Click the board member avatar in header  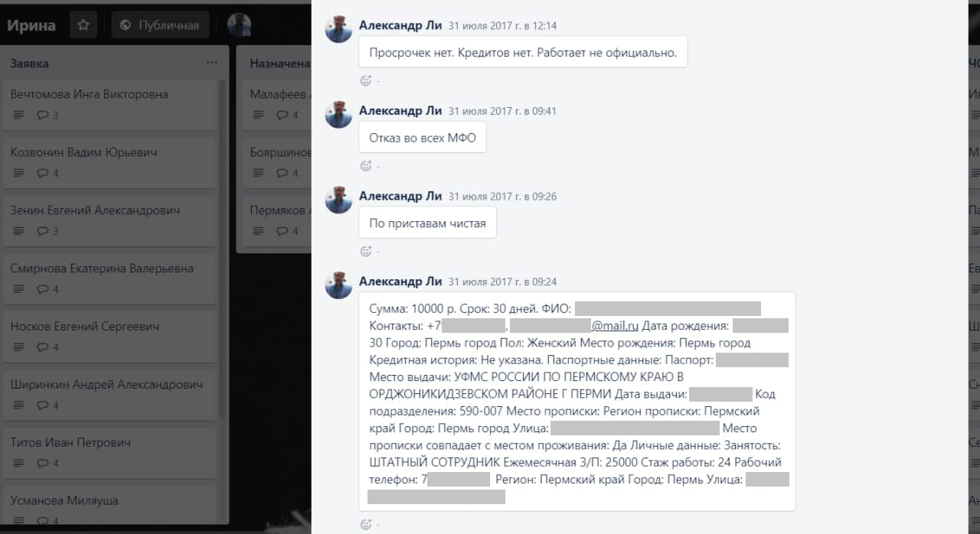pyautogui.click(x=240, y=25)
